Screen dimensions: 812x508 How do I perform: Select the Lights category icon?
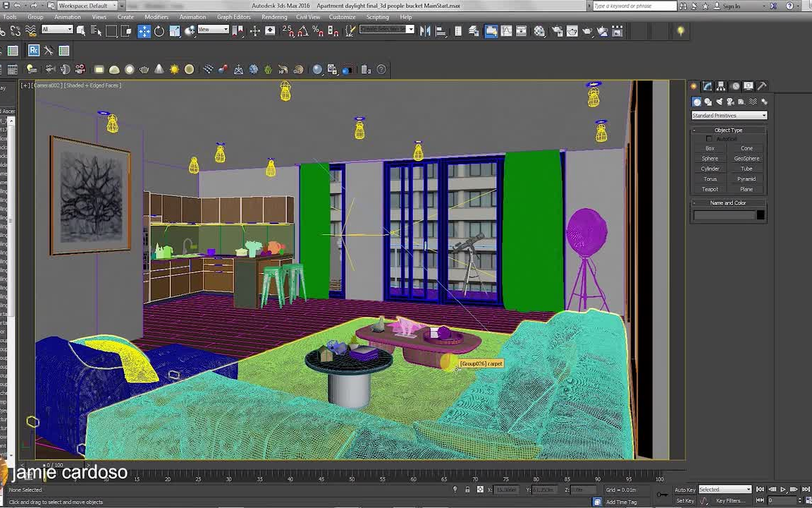719,102
